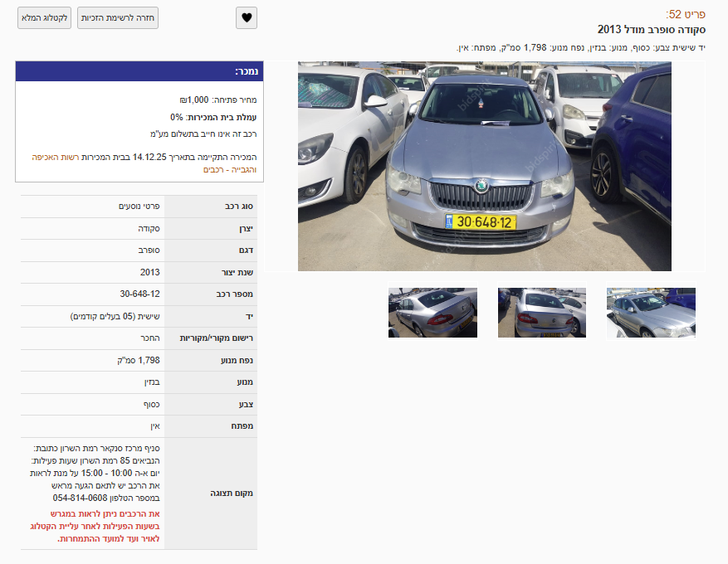Select the rear view thumbnail with license plate
The height and width of the screenshot is (564, 728).
point(542,312)
